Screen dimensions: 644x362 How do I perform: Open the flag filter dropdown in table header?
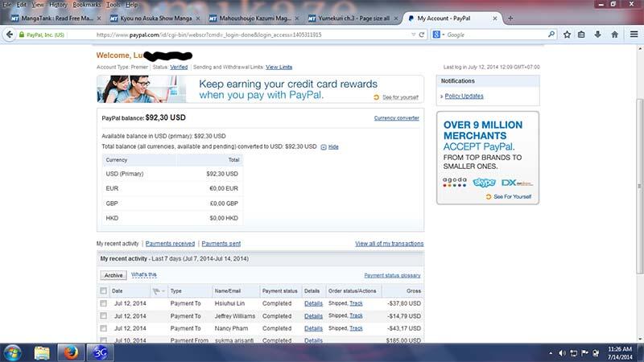coord(159,291)
